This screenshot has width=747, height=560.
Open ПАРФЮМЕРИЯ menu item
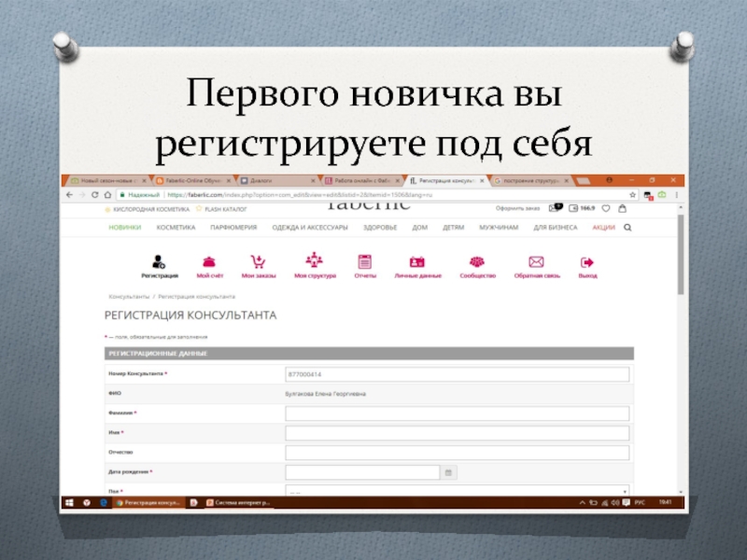point(233,228)
